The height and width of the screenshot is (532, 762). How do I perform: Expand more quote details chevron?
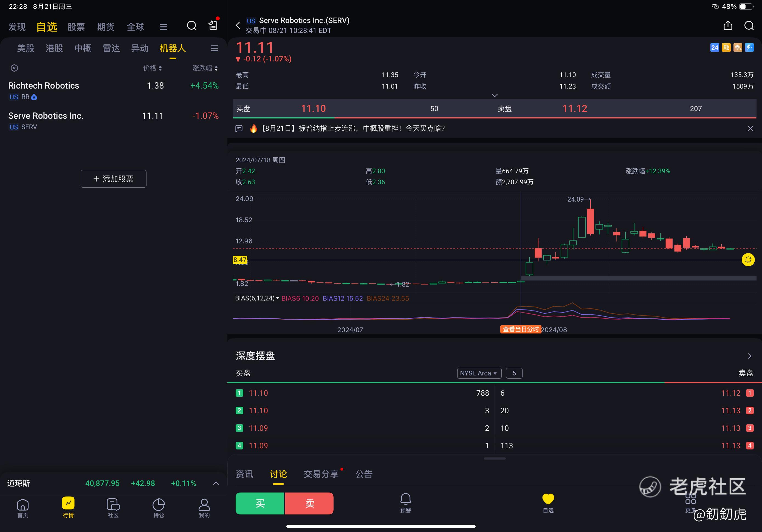tap(495, 96)
